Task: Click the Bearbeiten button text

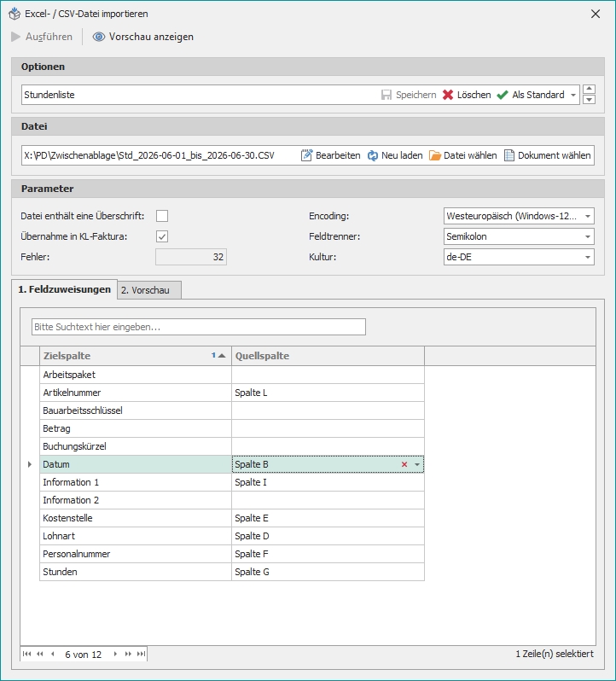Action: coord(338,155)
